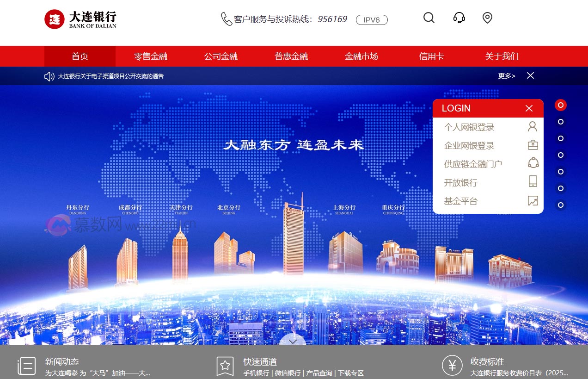Viewport: 588px width, 379px height.
Task: Click the customer service headset icon
Action: 459,18
